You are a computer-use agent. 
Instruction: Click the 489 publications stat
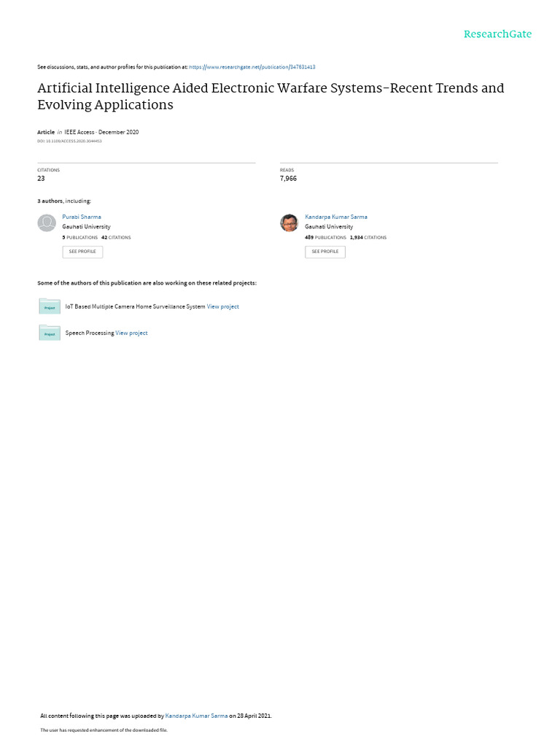tap(325, 237)
